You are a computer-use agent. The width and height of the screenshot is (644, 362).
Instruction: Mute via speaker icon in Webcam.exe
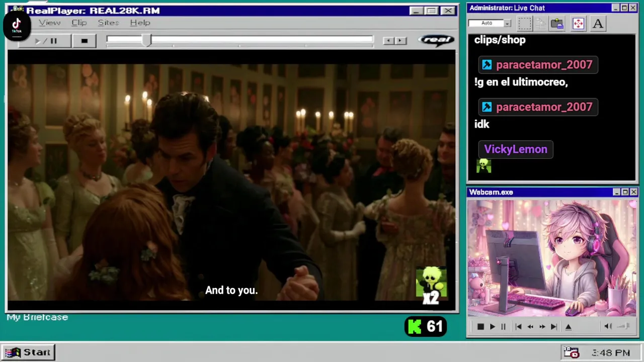608,327
